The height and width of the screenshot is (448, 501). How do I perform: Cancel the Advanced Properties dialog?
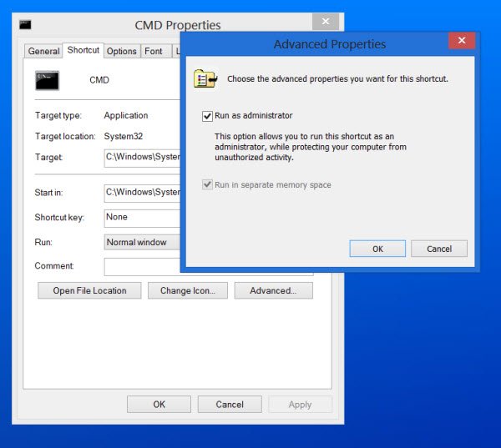click(439, 249)
